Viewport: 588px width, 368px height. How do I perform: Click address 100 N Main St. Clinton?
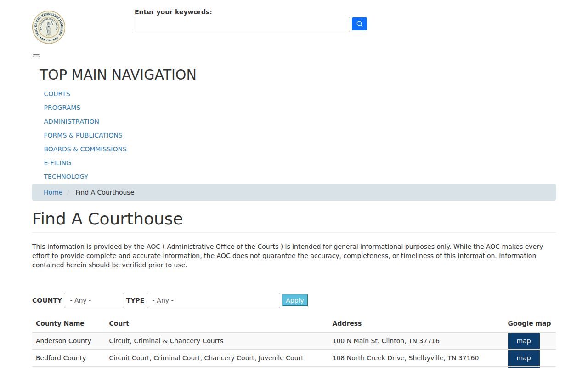coord(386,341)
